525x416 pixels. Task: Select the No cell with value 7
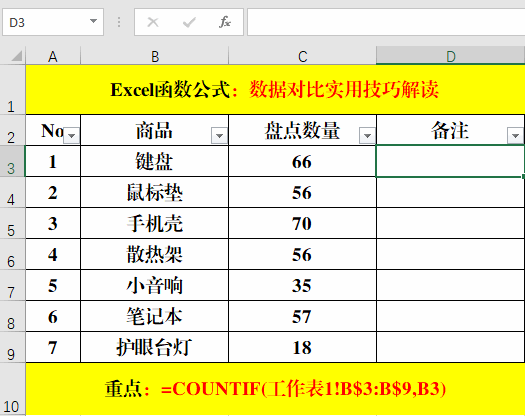click(x=53, y=347)
